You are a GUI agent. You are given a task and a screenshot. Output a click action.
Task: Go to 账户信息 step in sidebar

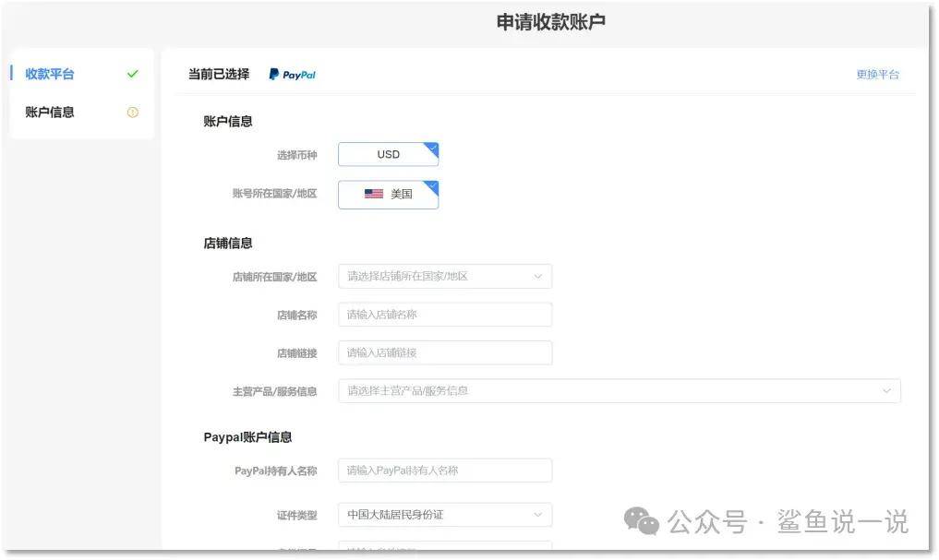50,113
